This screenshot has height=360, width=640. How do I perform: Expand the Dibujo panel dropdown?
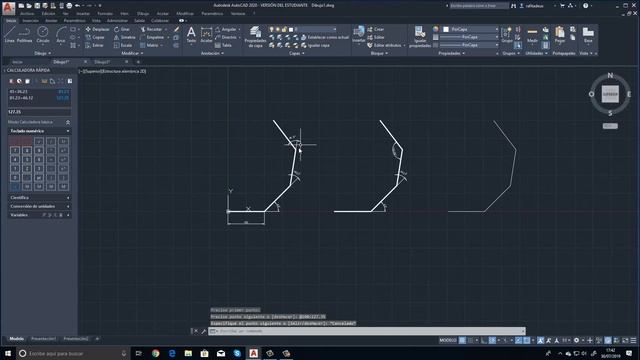click(42, 53)
